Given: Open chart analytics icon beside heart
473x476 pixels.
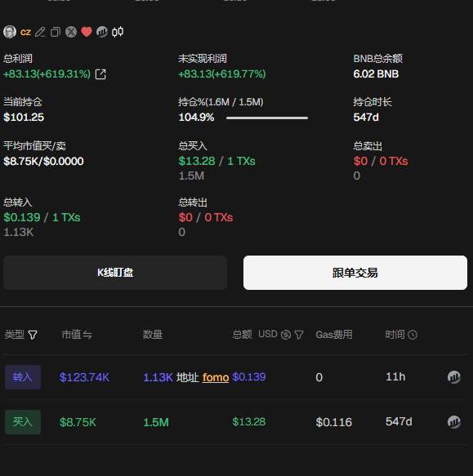Looking at the screenshot, I should coord(102,32).
